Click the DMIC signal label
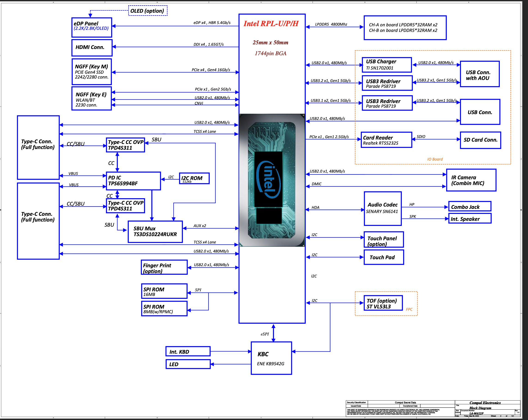 point(316,184)
